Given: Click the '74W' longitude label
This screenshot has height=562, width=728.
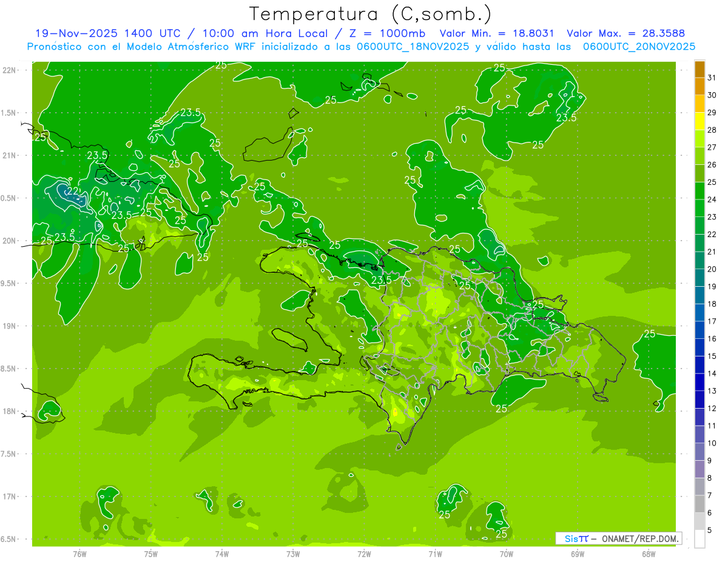Looking at the screenshot, I should pos(222,554).
